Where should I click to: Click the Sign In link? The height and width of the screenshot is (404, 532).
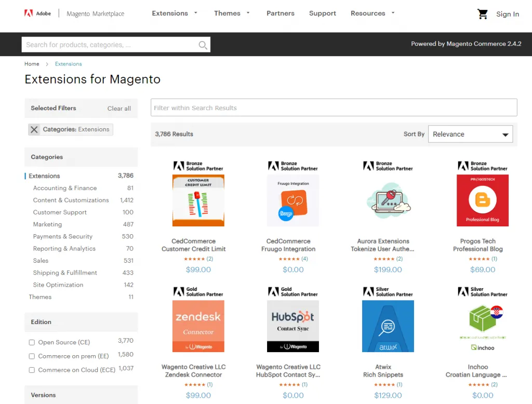[508, 14]
